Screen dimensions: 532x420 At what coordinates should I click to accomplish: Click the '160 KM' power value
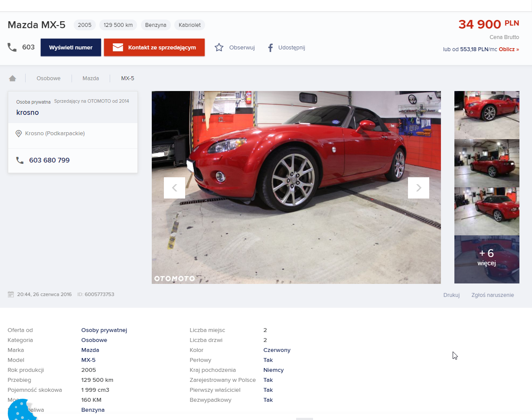[91, 400]
